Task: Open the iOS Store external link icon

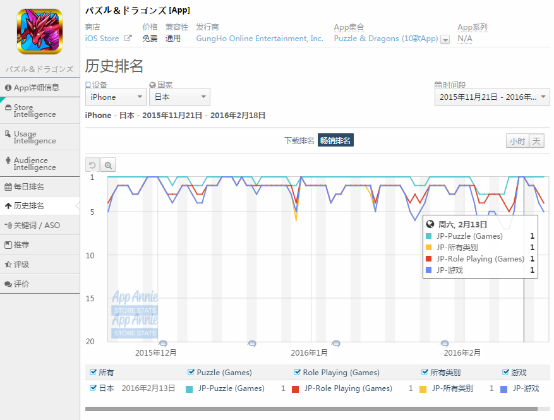Action: (x=128, y=38)
